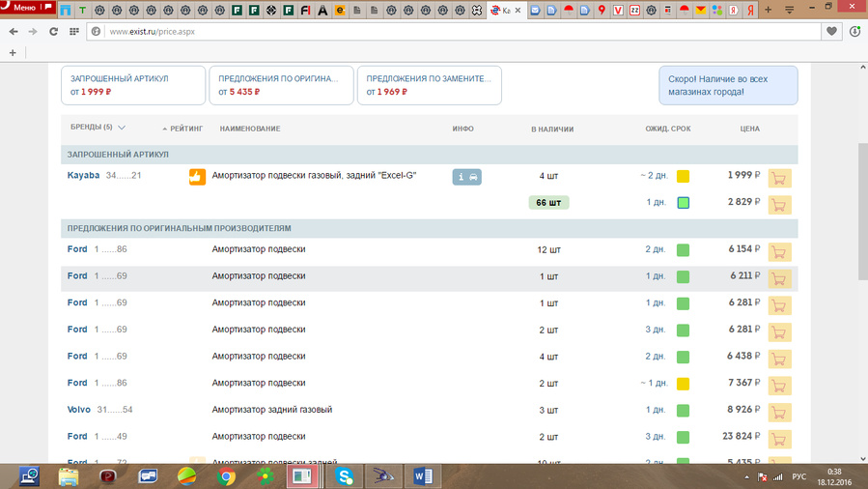The height and width of the screenshot is (489, 868).
Task: Switch input language РУС in tray
Action: tap(798, 476)
